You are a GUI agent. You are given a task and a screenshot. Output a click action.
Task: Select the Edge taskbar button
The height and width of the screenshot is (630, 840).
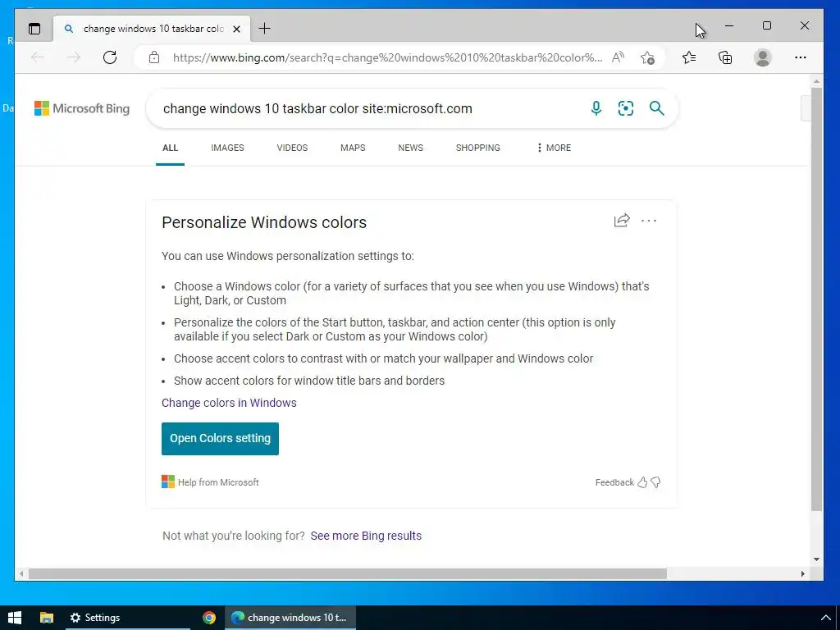coord(290,618)
